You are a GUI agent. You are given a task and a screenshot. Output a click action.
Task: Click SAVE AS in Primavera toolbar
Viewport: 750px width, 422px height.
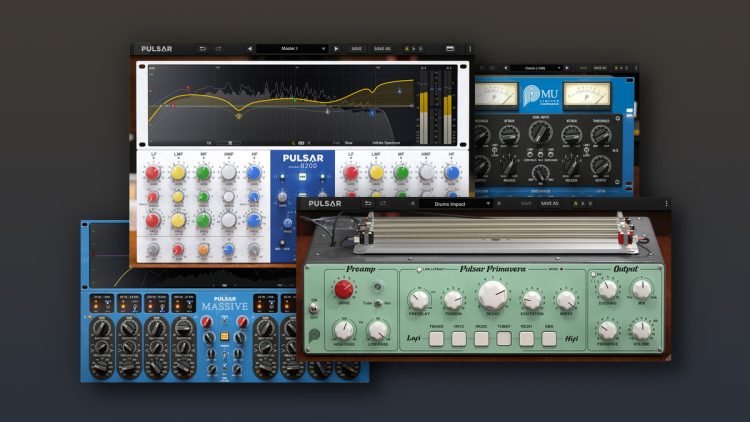549,203
